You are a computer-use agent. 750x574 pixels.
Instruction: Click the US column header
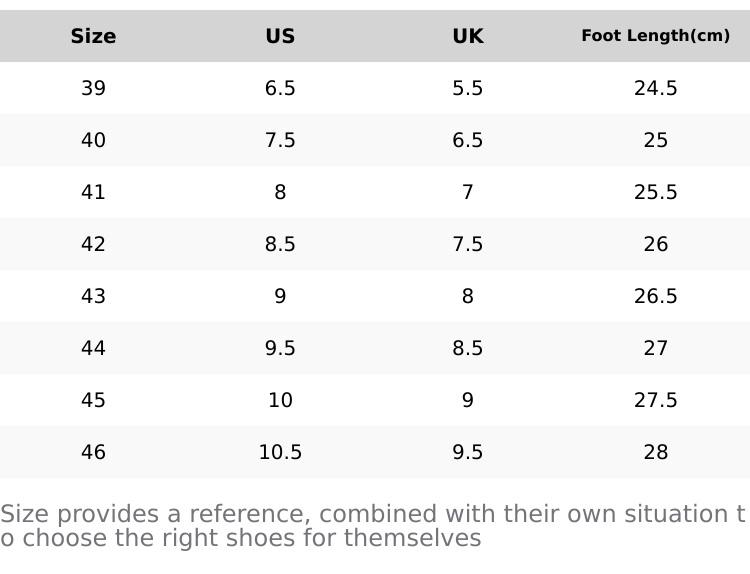coord(280,36)
